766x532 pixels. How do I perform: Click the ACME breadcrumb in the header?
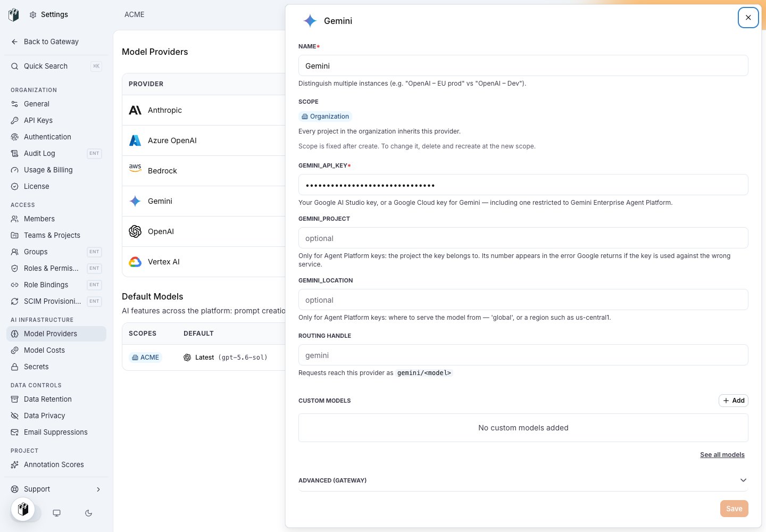[x=135, y=15]
